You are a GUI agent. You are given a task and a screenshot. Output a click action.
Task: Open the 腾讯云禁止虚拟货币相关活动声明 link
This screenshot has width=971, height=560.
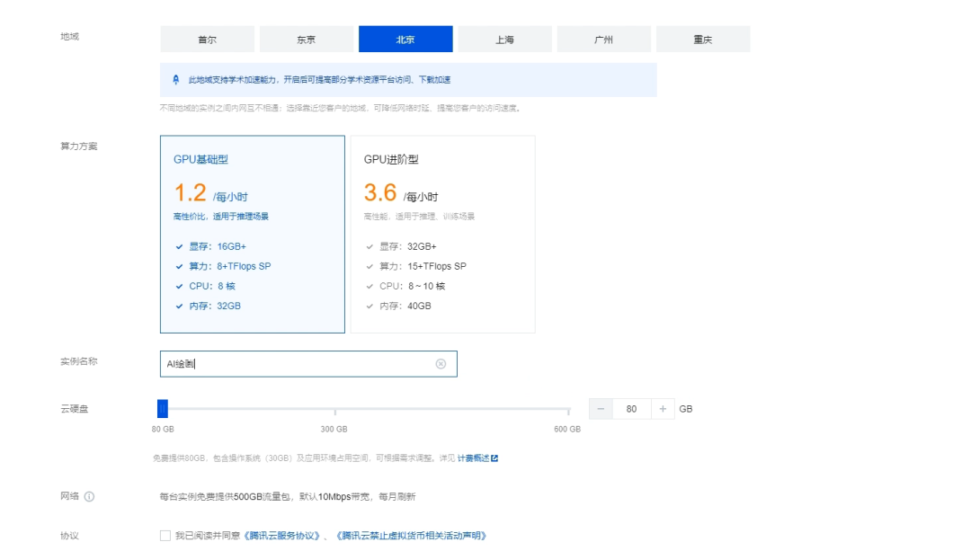pos(411,536)
